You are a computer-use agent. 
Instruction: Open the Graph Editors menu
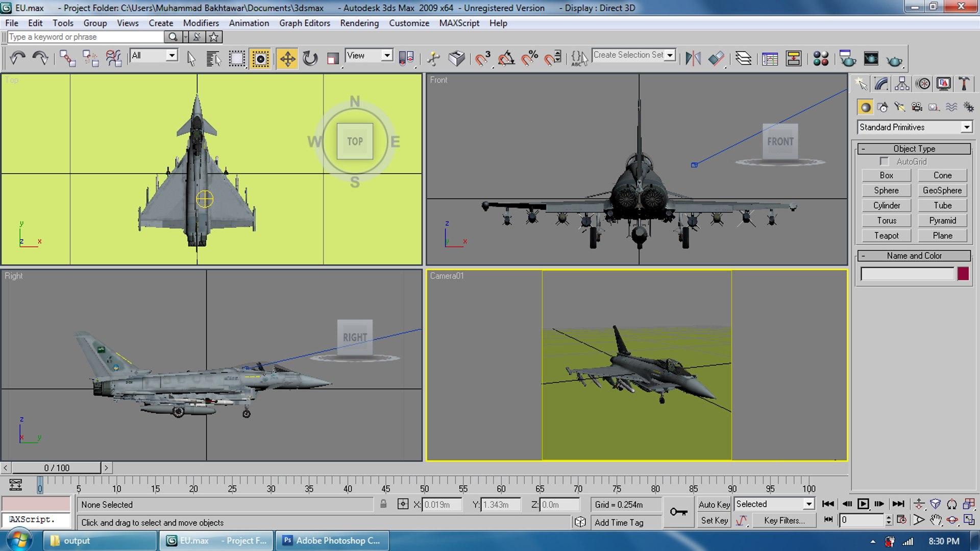pyautogui.click(x=304, y=23)
